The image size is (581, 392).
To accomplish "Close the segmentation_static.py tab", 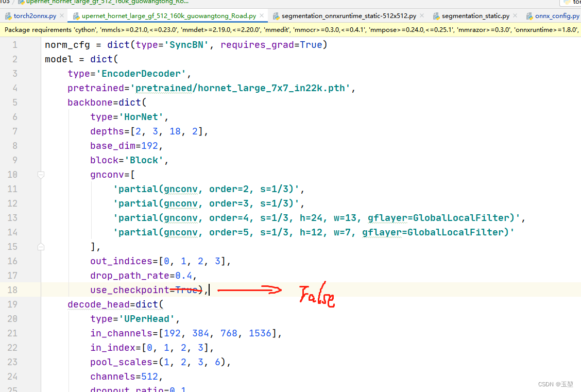I will [515, 15].
